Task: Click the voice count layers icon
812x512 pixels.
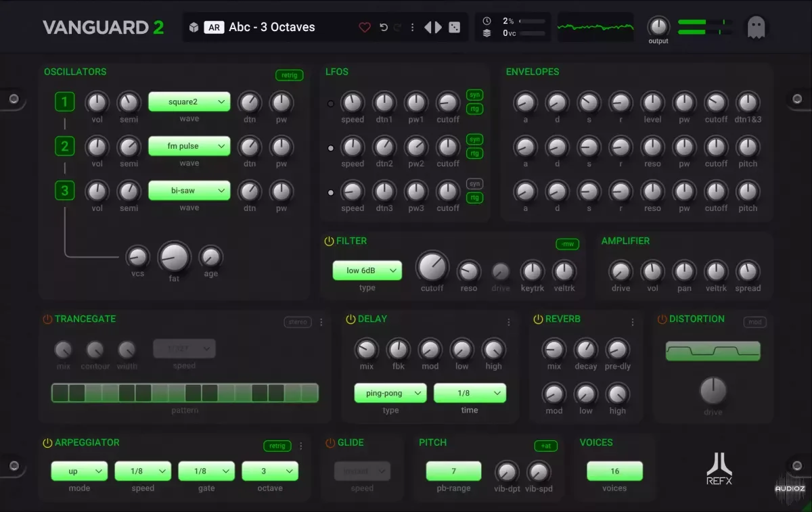Action: point(487,33)
